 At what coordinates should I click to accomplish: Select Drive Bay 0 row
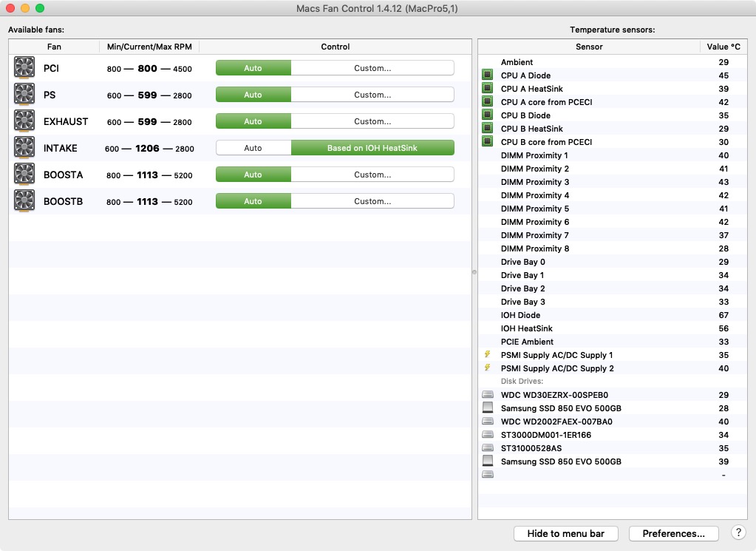613,262
